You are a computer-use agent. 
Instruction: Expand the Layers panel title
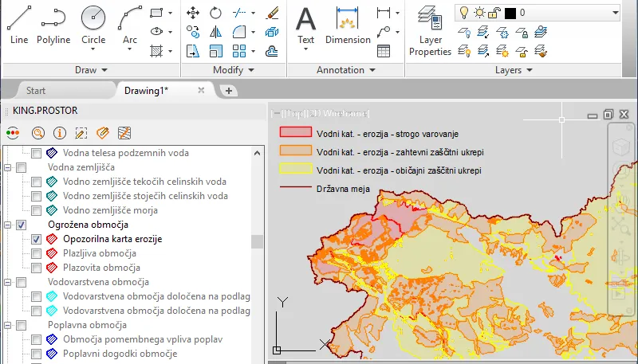[x=513, y=70]
